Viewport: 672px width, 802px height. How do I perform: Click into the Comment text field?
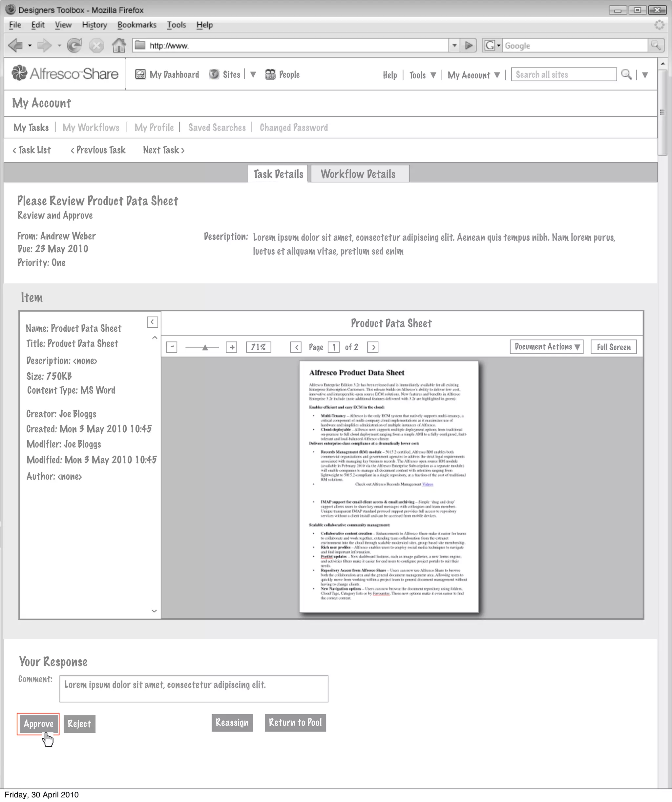pyautogui.click(x=194, y=689)
